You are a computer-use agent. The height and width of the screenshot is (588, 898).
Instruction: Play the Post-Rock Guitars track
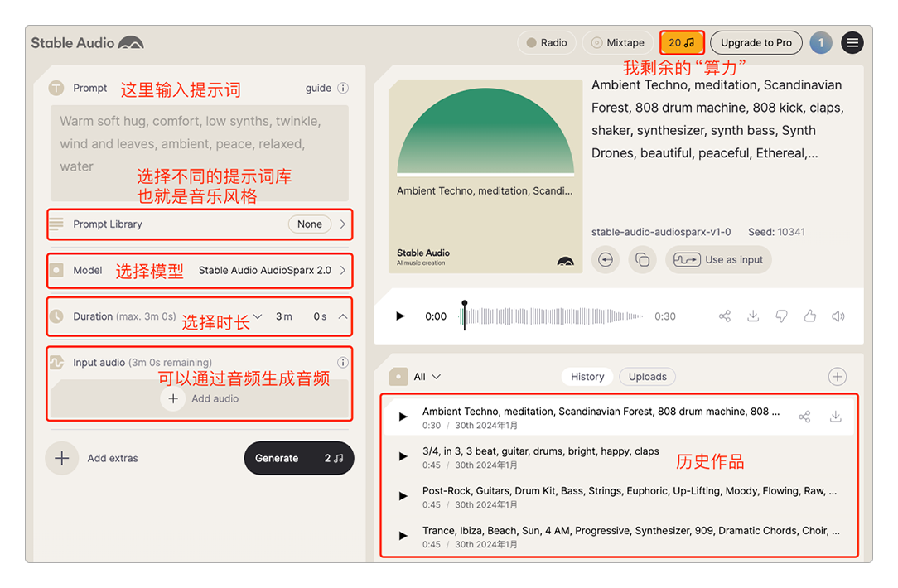[403, 496]
